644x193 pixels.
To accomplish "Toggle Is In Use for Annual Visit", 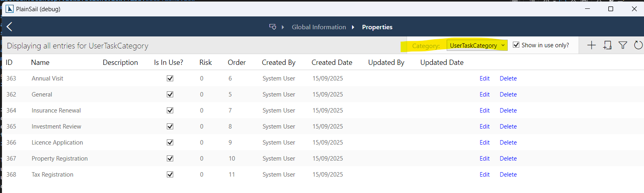I will pyautogui.click(x=170, y=78).
